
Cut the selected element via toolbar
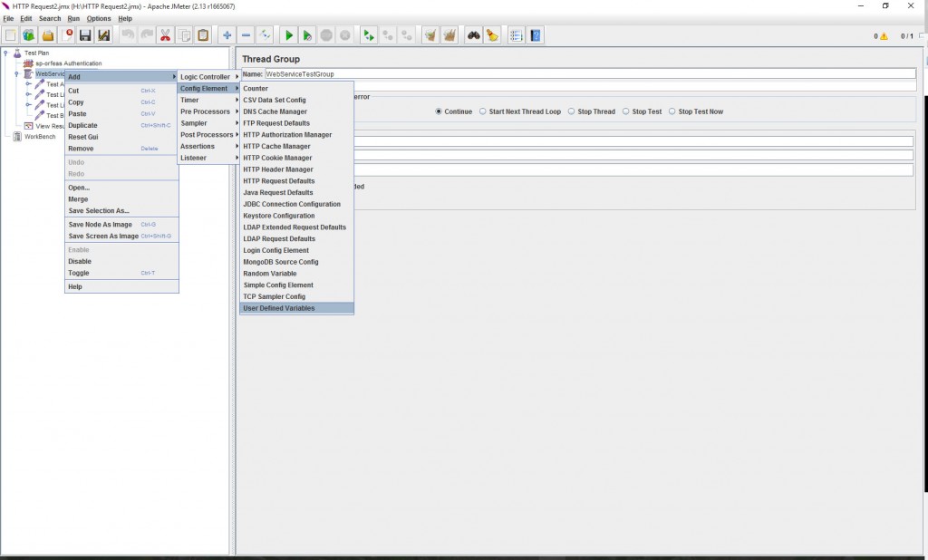pyautogui.click(x=166, y=34)
